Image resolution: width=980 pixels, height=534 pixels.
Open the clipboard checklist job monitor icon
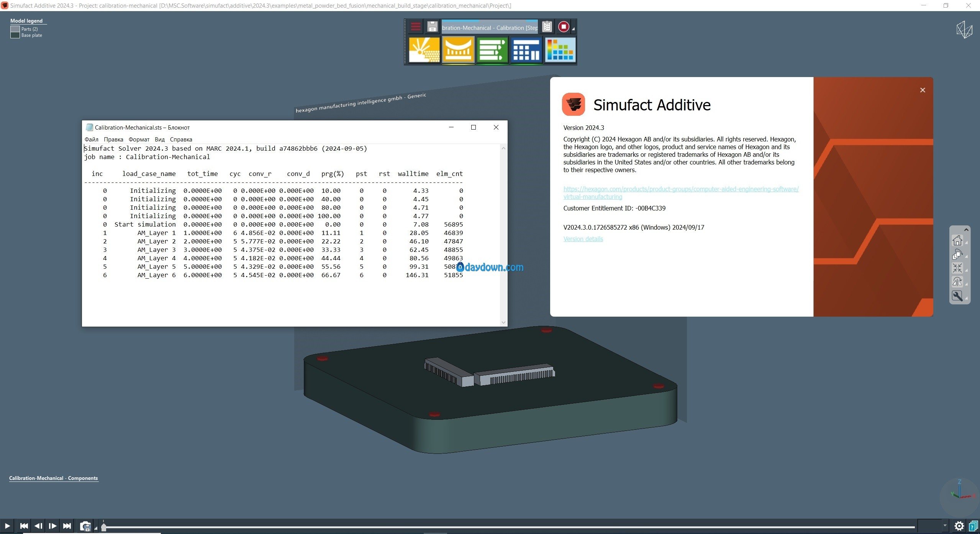tap(547, 27)
